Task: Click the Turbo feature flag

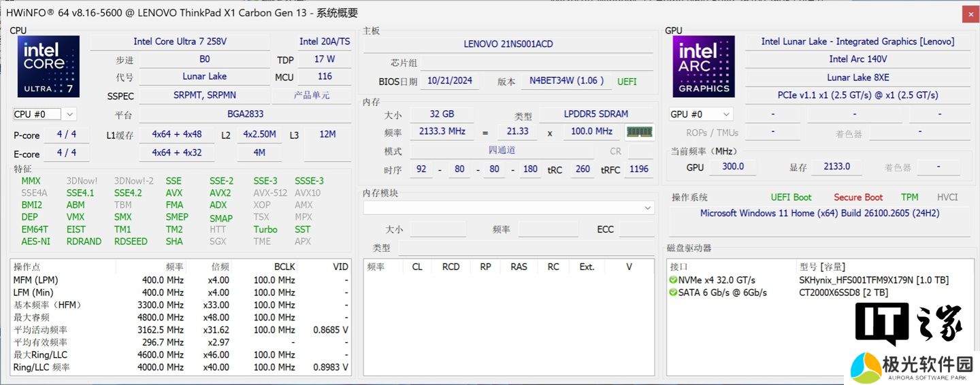Action: click(265, 229)
